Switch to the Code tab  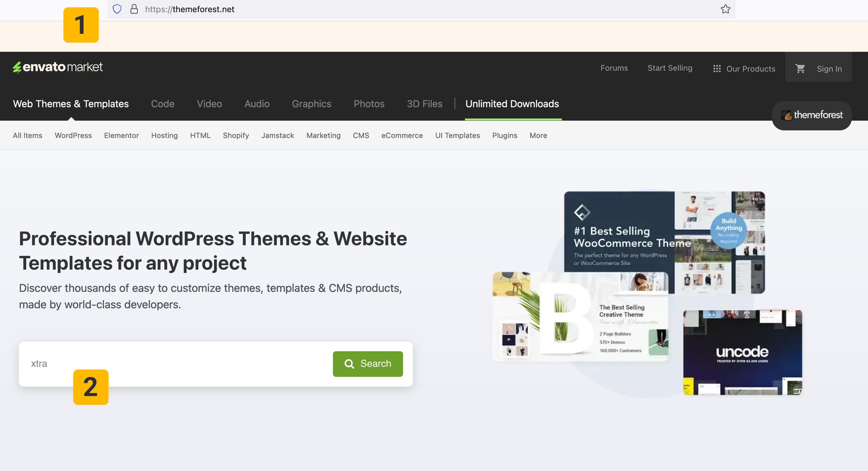tap(163, 104)
